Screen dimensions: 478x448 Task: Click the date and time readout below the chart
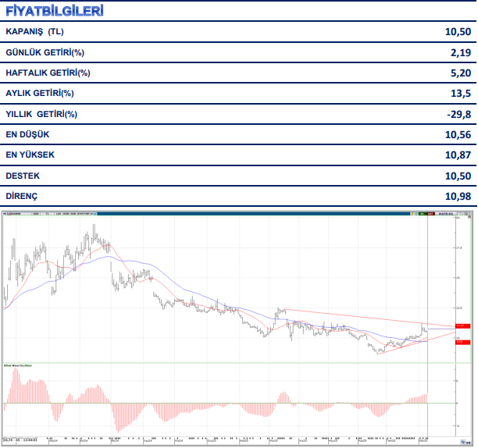tap(21, 438)
